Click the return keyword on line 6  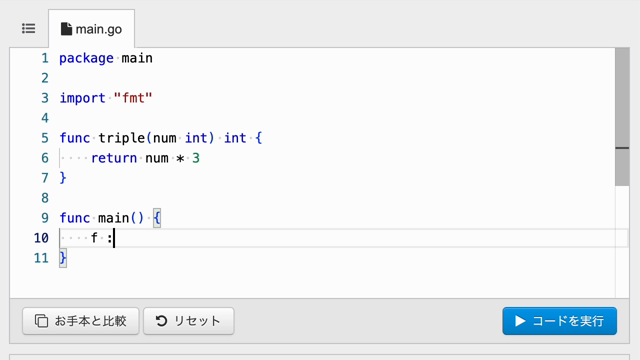click(x=114, y=158)
